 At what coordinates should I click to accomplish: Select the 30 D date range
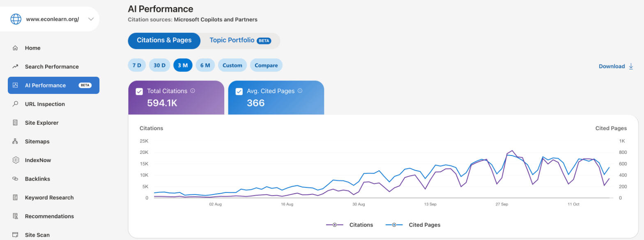(160, 65)
